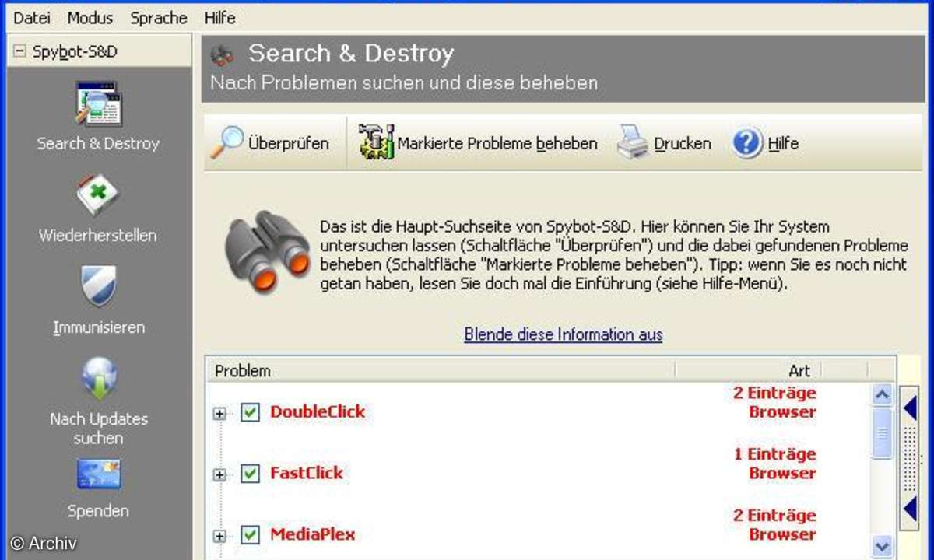Uncheck the DoubleClick checkbox
934x560 pixels.
tap(250, 412)
